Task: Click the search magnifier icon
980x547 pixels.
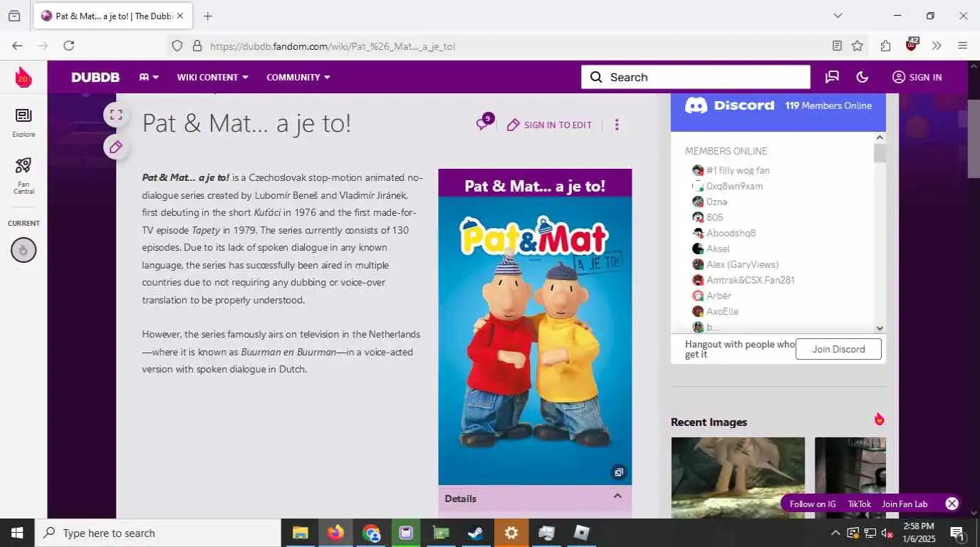Action: [x=596, y=77]
